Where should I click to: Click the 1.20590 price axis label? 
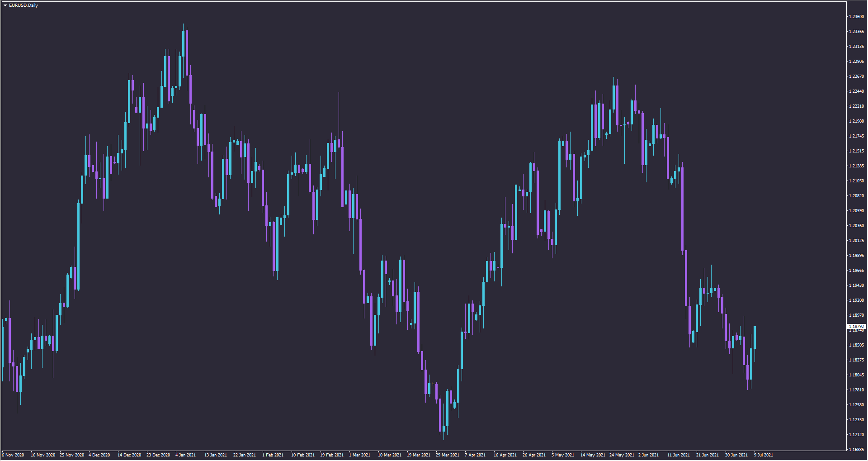pyautogui.click(x=856, y=211)
